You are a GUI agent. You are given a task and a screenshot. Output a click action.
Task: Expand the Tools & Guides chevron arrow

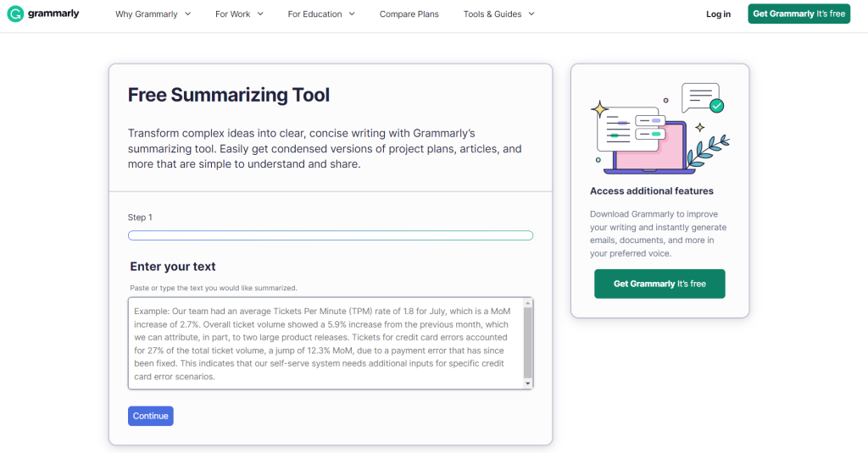531,14
